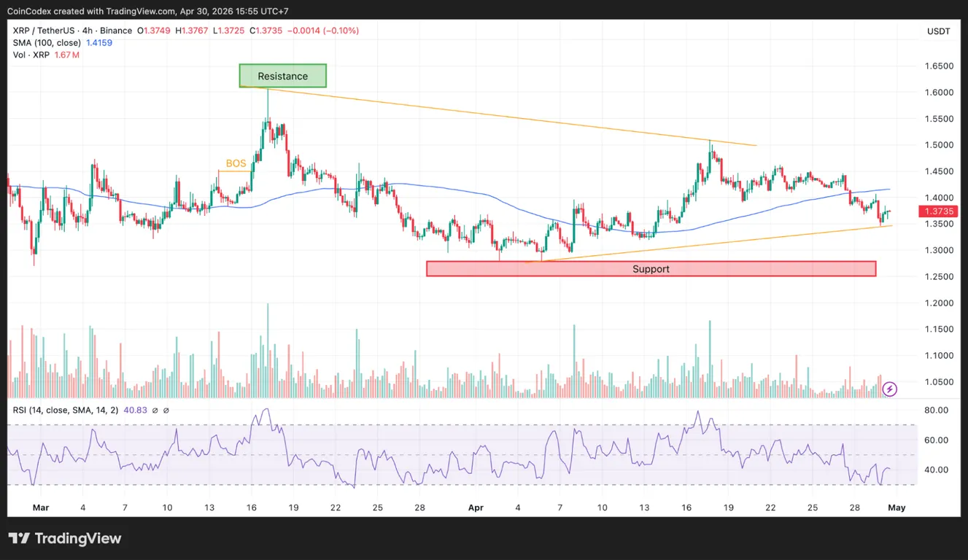Image resolution: width=968 pixels, height=560 pixels.
Task: Click the 1.2000 price axis label
Action: coord(939,303)
